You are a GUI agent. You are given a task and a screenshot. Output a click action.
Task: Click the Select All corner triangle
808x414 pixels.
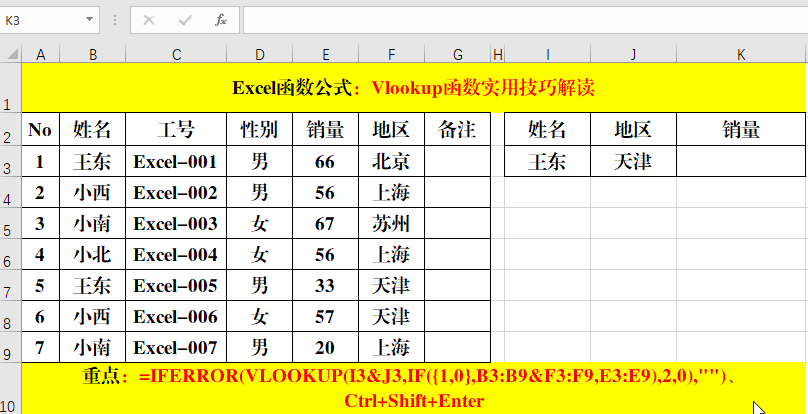12,55
